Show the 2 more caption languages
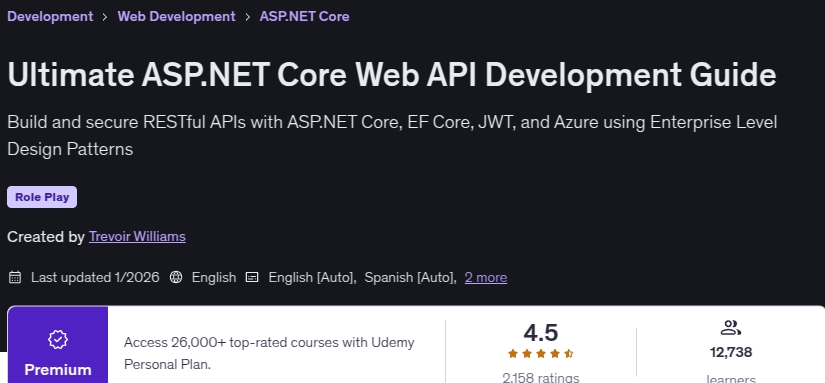Image resolution: width=825 pixels, height=383 pixels. click(486, 277)
